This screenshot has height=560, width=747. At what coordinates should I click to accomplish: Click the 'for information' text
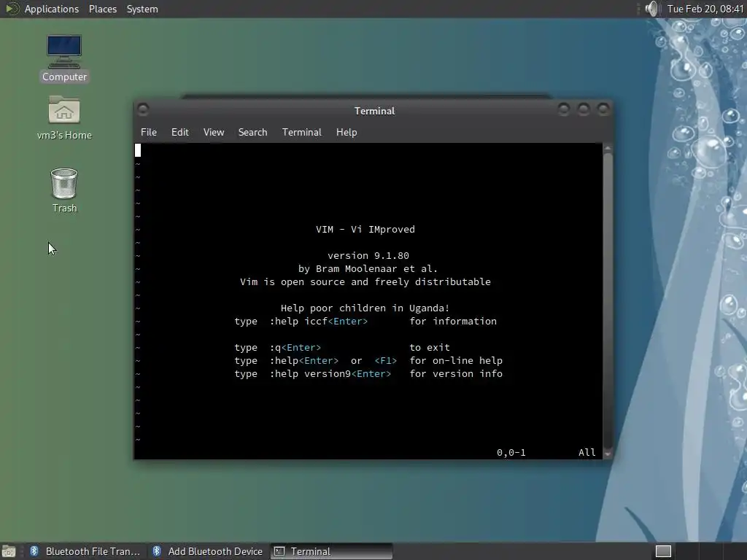pos(453,322)
